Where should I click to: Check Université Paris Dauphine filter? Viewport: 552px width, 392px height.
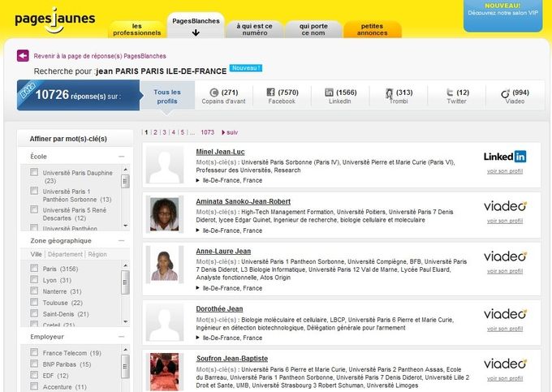click(x=34, y=172)
